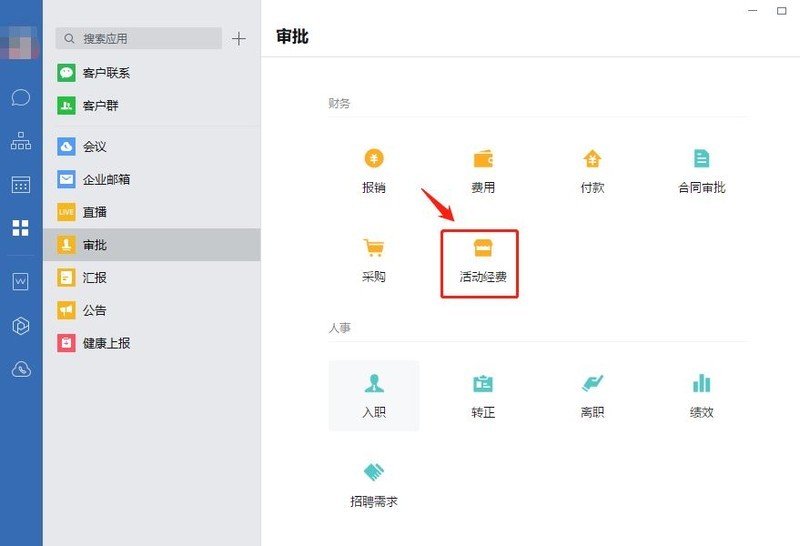Open the 费用 expense approval icon

pyautogui.click(x=483, y=160)
